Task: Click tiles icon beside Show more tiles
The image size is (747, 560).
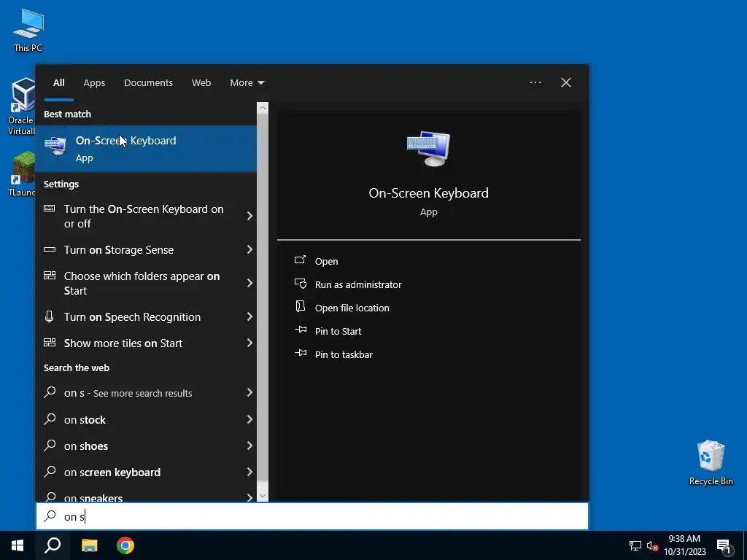Action: 50,343
